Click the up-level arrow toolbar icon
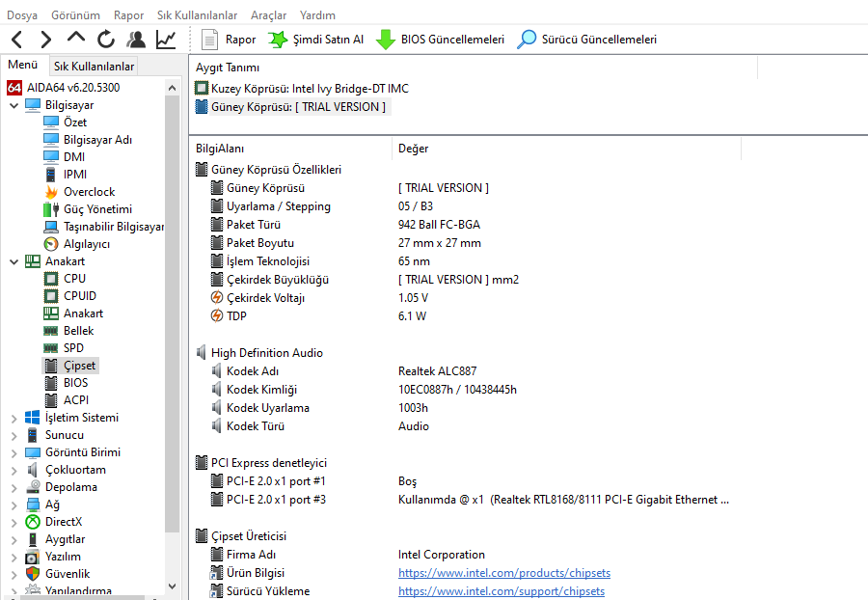868x600 pixels. [x=76, y=38]
